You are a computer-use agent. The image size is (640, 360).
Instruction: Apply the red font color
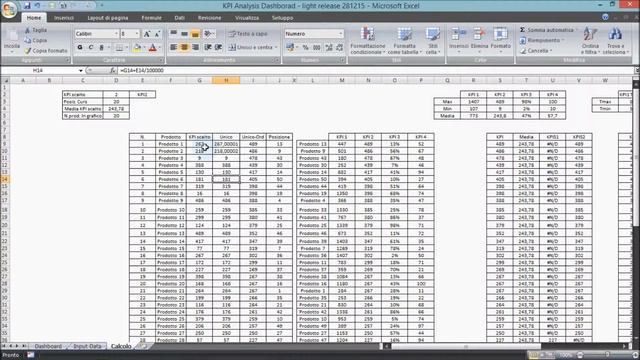(x=153, y=48)
